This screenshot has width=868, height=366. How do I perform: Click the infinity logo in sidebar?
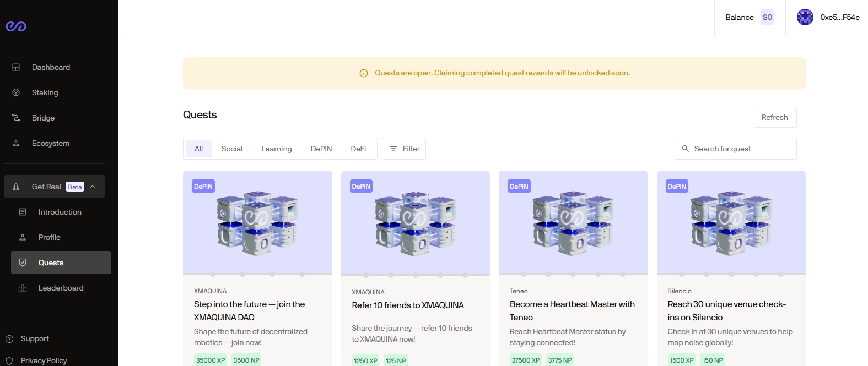(x=16, y=26)
